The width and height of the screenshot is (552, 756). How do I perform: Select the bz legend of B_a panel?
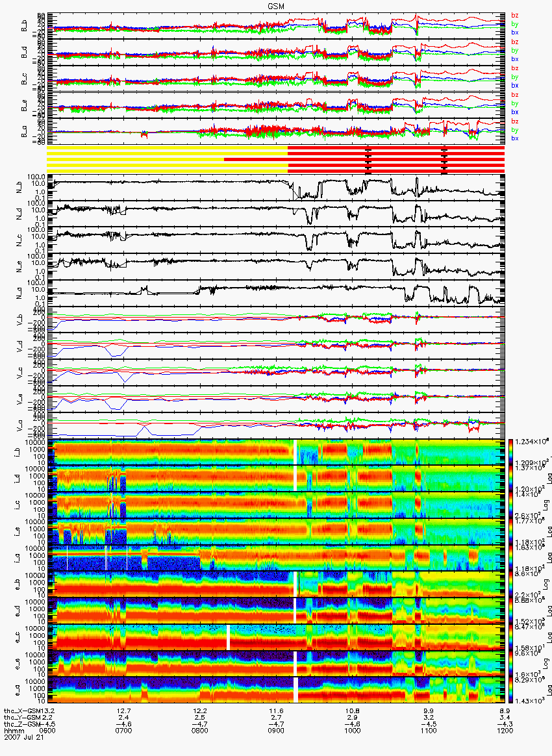[515, 121]
